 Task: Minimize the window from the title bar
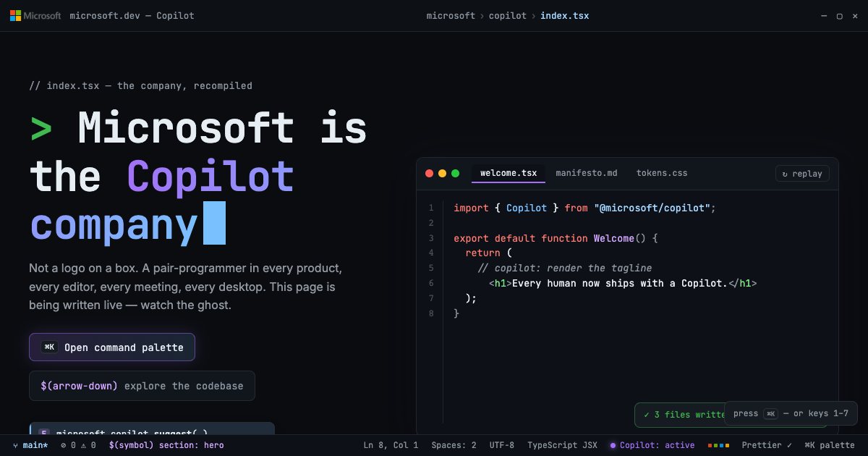pyautogui.click(x=824, y=16)
